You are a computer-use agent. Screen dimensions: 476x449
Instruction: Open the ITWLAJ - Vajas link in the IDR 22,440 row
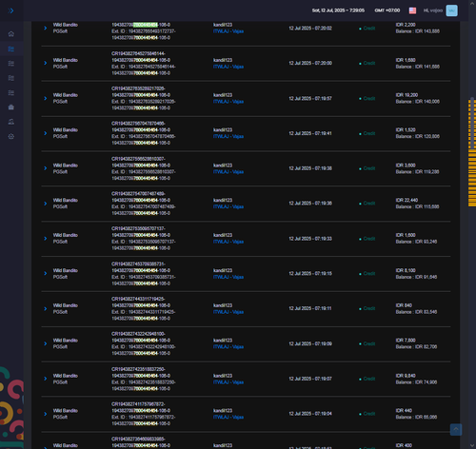tap(228, 206)
